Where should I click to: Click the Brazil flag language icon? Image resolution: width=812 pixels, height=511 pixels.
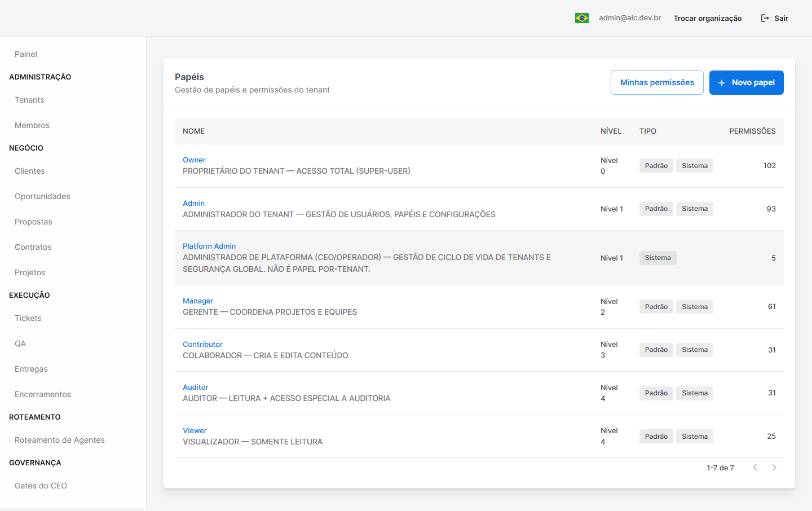[x=582, y=18]
